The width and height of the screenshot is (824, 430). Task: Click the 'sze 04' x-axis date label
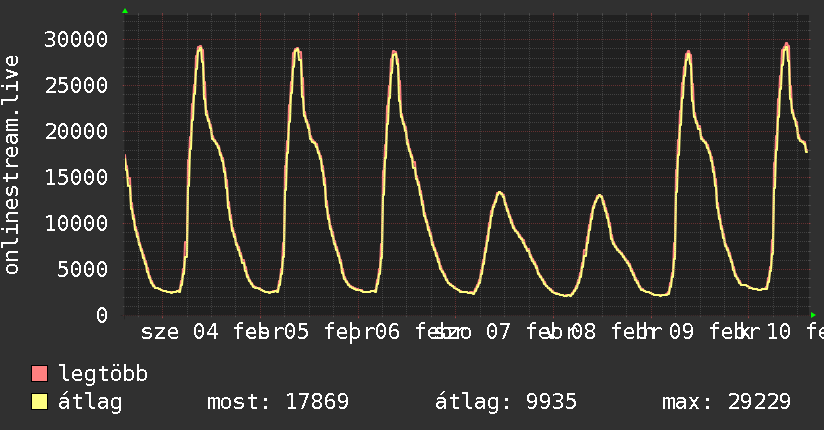point(180,332)
